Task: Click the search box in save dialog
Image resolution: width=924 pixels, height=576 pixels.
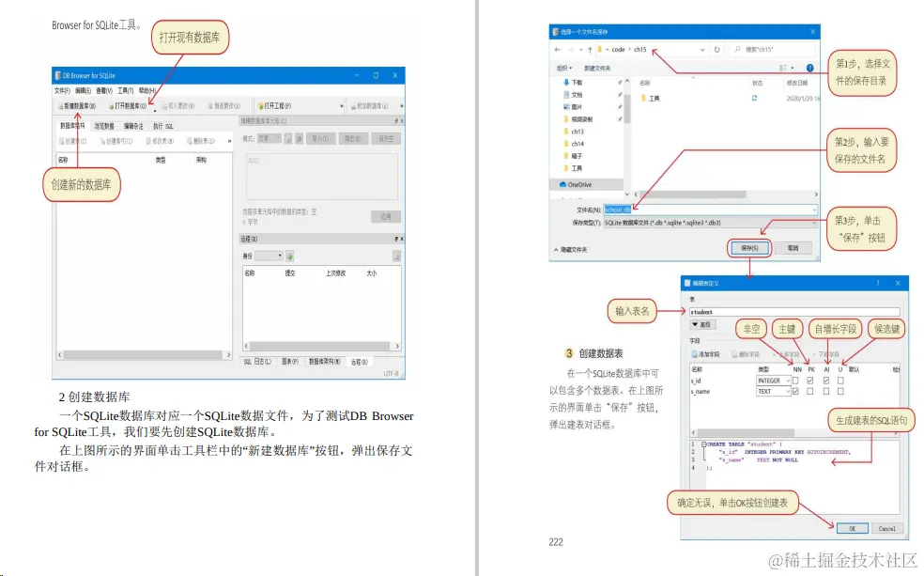Action: point(773,50)
